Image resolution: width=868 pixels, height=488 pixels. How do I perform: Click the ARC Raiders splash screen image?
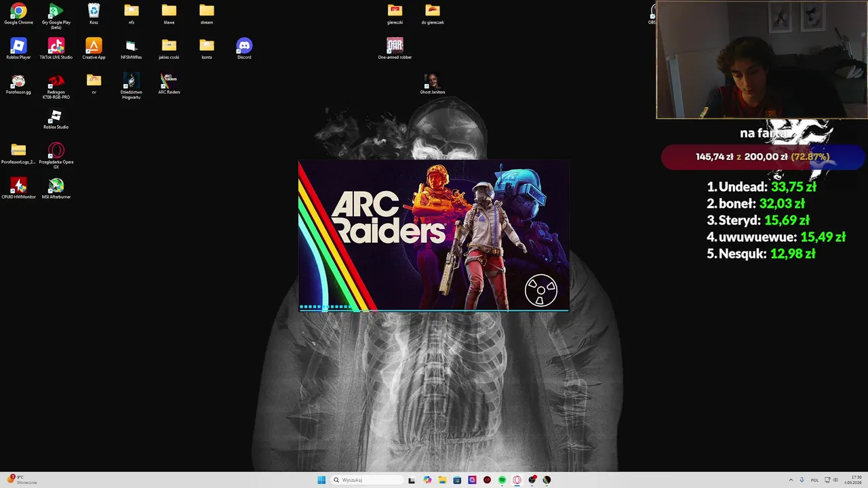point(434,237)
